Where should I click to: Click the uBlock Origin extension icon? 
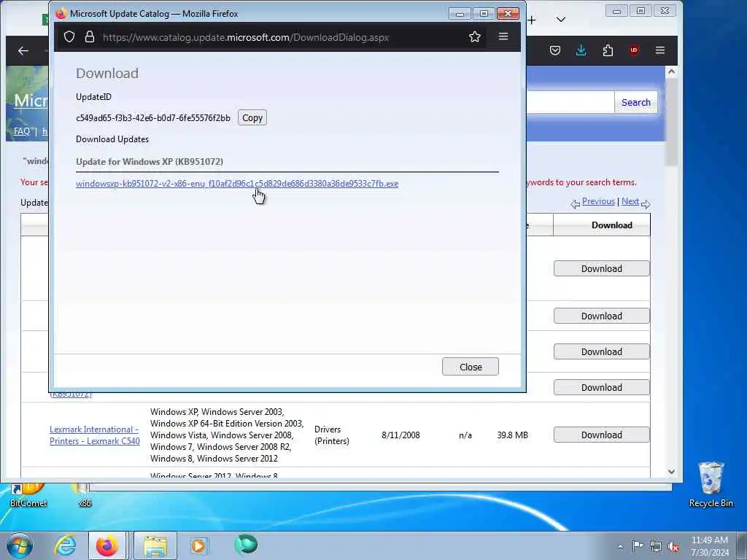(634, 50)
